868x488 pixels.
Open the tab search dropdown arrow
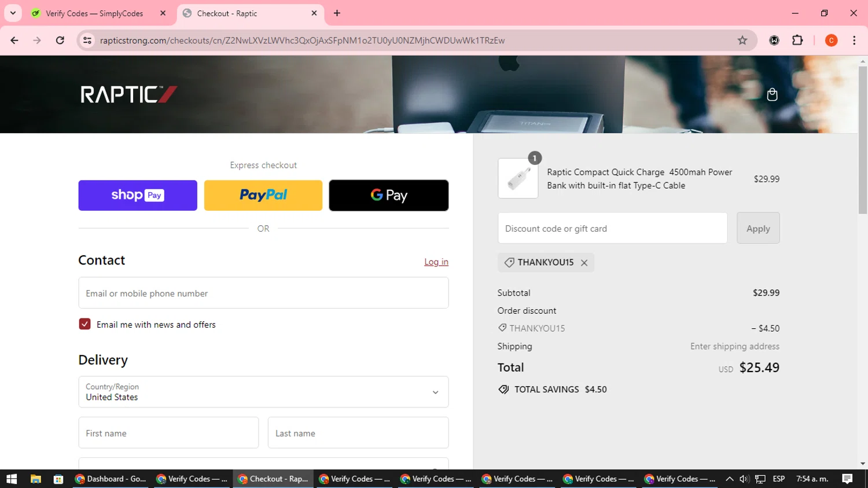pos(13,13)
